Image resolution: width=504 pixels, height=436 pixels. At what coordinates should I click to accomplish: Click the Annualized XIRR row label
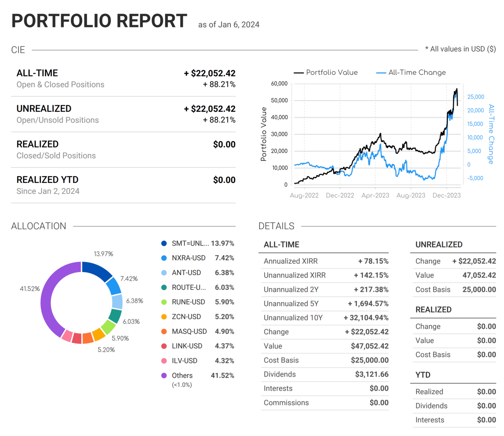click(291, 261)
